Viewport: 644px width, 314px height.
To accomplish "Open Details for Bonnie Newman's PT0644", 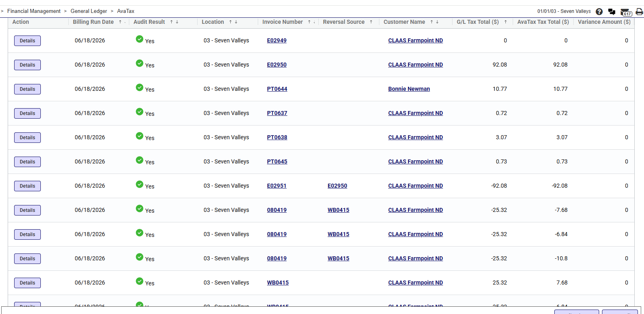I will (x=27, y=89).
